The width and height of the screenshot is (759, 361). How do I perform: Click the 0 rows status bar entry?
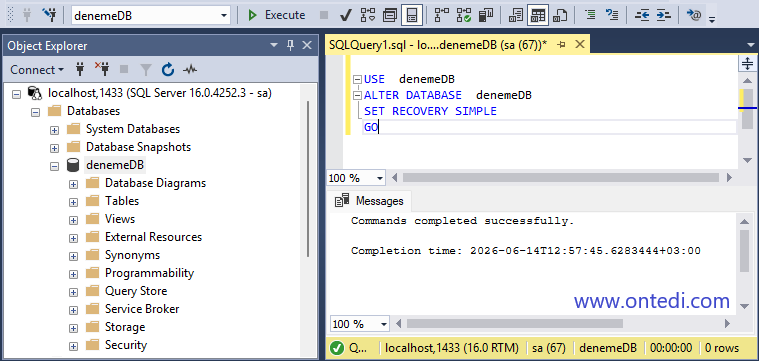pos(722,348)
